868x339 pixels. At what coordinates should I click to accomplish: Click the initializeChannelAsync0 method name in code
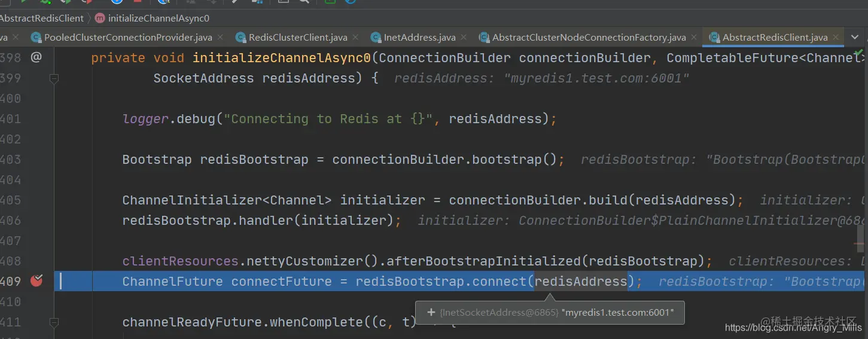pyautogui.click(x=282, y=58)
